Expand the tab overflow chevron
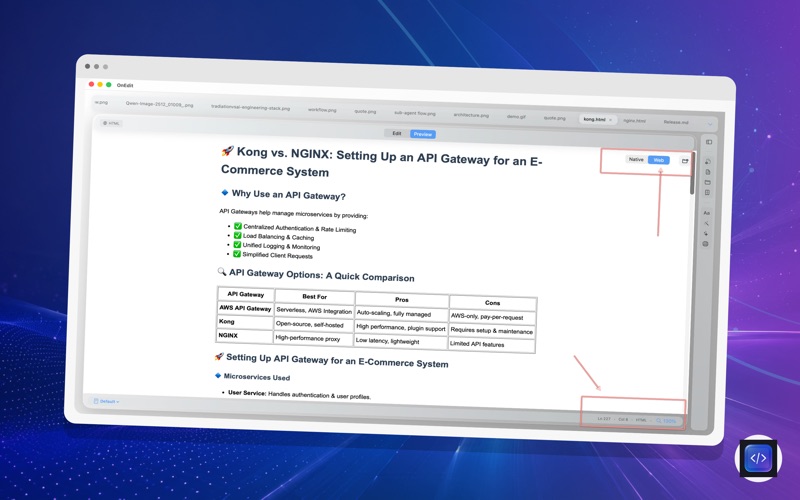This screenshot has height=500, width=800. pos(710,124)
